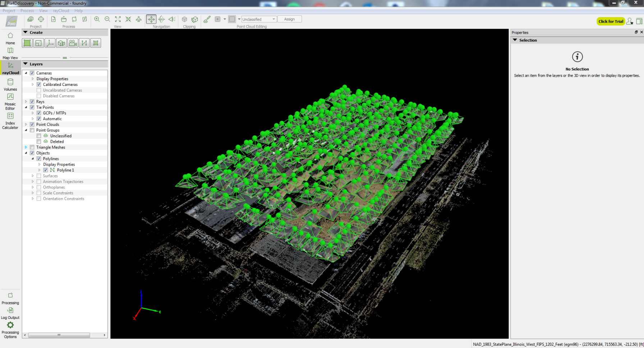Click Focus on Selection inward-arrows icon

tap(128, 19)
